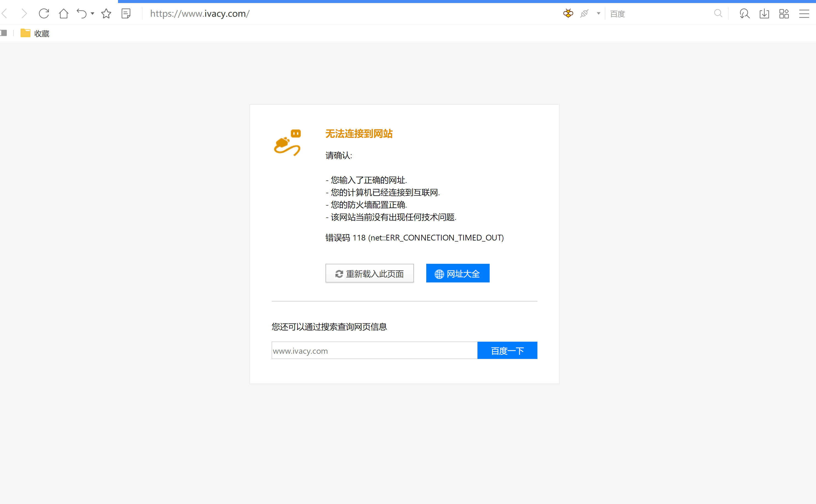
Task: Click the plug connection icon in toolbar
Action: tap(584, 14)
